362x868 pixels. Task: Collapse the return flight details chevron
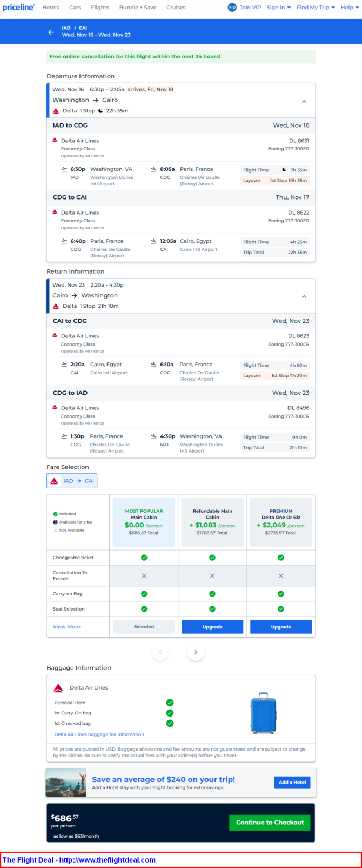click(304, 296)
